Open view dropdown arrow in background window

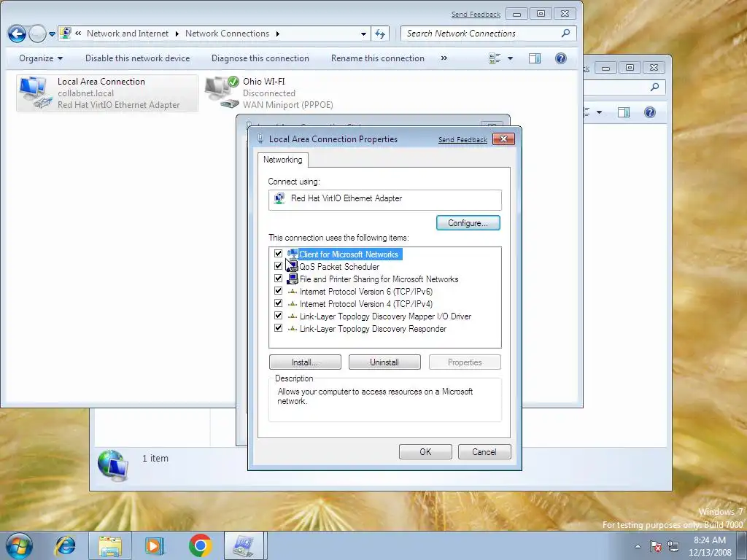click(x=600, y=112)
